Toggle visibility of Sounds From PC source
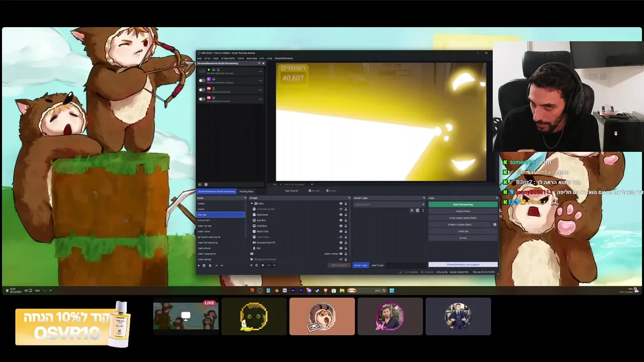644x362 pixels. click(341, 242)
